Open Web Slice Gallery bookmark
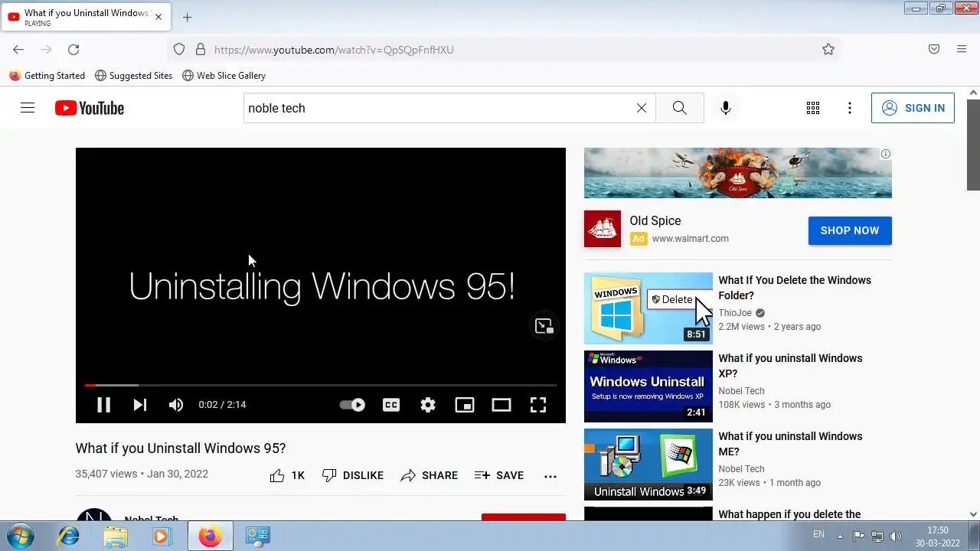Screen dimensions: 980x551 [224, 76]
